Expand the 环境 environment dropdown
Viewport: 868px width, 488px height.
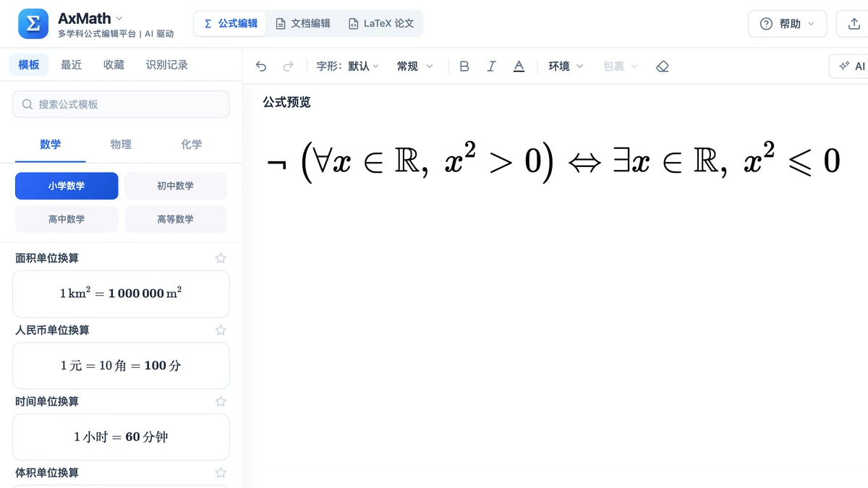[566, 67]
